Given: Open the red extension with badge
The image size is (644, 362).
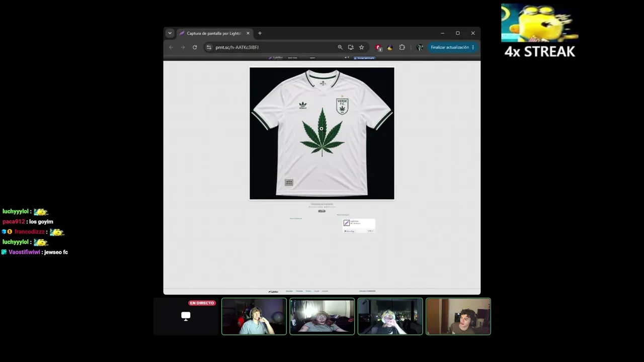Looking at the screenshot, I should tap(378, 48).
